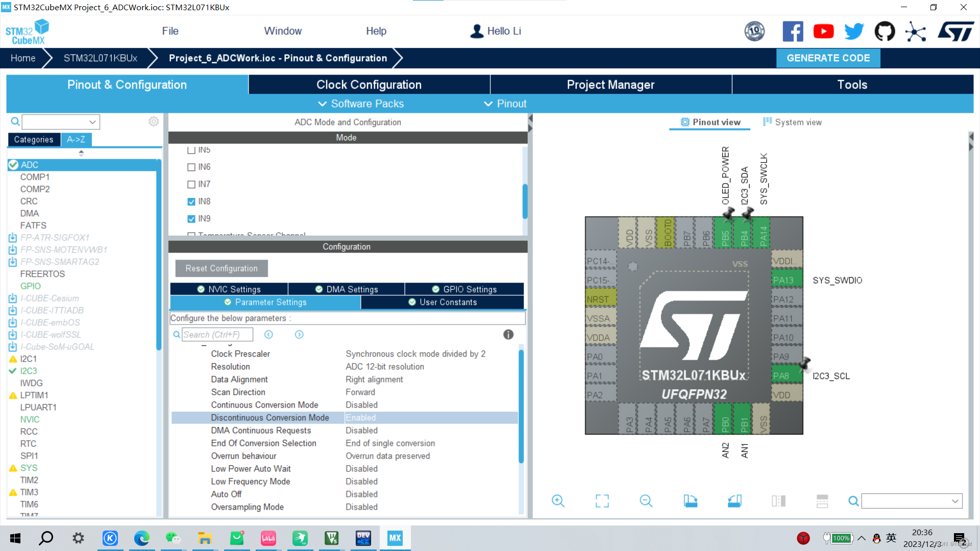Rotate chip view counterclockwise icon
The width and height of the screenshot is (980, 551).
734,501
